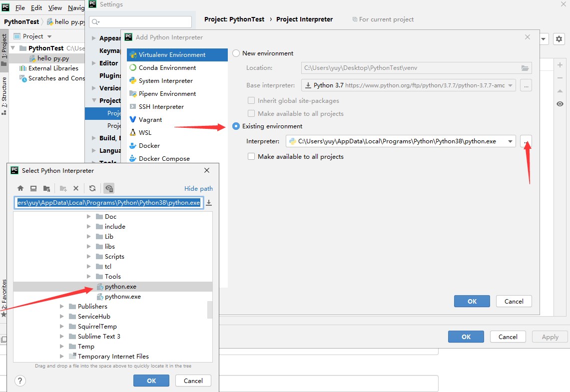This screenshot has width=570, height=392.
Task: Select Virtualenv Environment type
Action: tap(177, 55)
